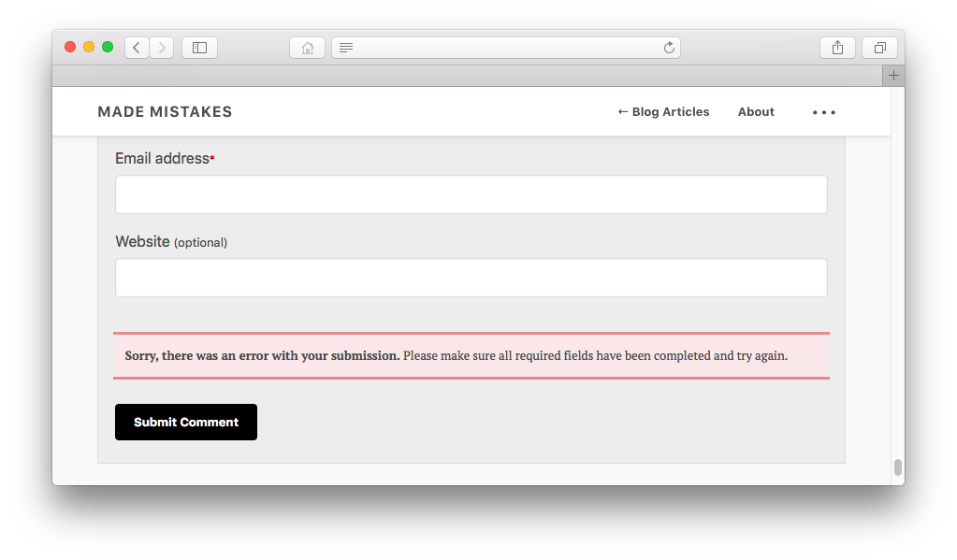Image resolution: width=957 pixels, height=560 pixels.
Task: Navigate forward with the forward arrow
Action: pyautogui.click(x=160, y=47)
